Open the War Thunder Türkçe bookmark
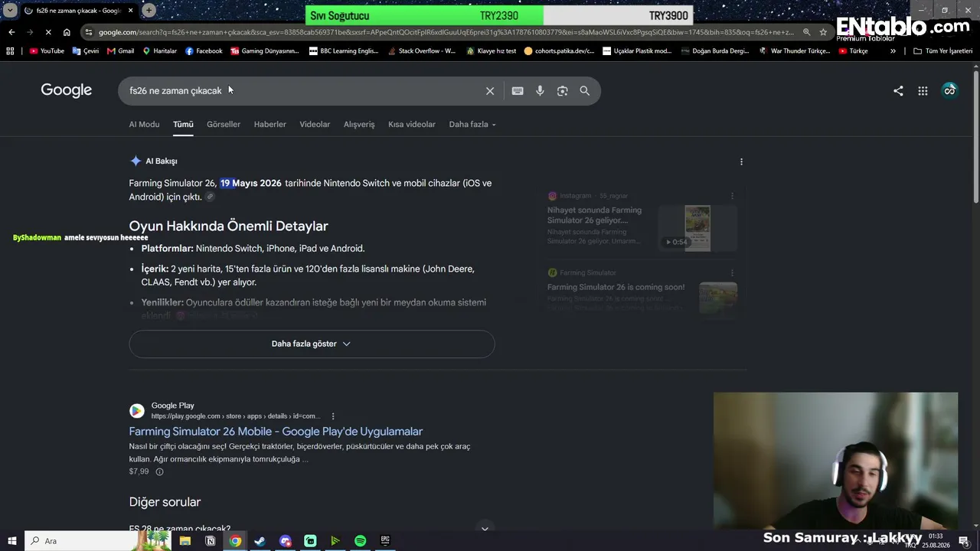 click(x=795, y=51)
